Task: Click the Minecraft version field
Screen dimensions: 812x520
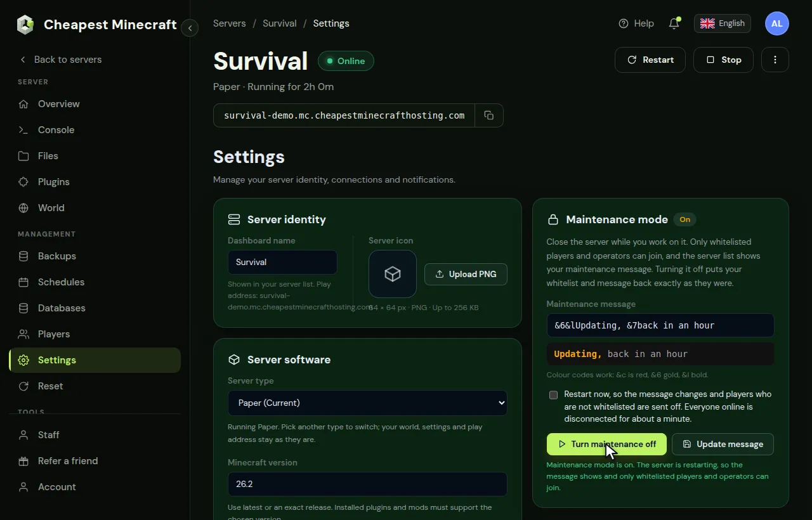Action: [367, 484]
